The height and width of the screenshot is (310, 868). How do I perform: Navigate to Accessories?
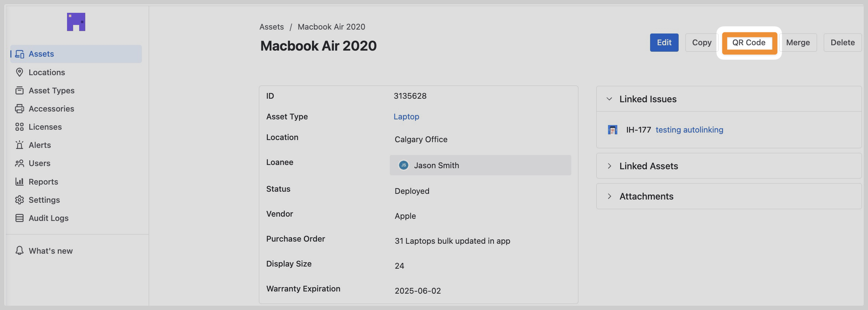76,109
